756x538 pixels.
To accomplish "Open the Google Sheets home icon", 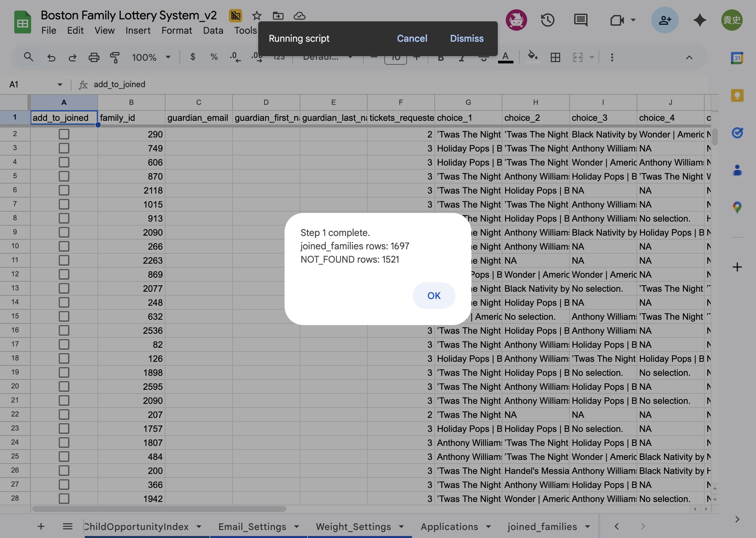I will [22, 22].
